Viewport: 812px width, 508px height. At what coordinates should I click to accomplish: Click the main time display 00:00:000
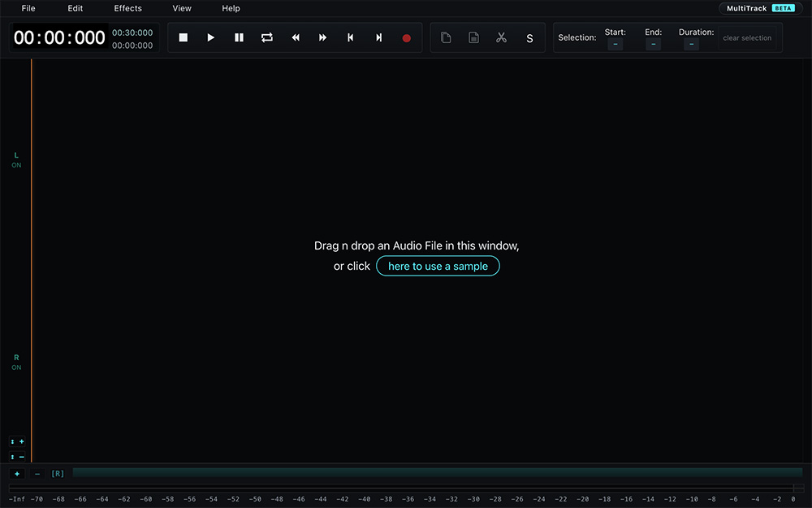[59, 38]
